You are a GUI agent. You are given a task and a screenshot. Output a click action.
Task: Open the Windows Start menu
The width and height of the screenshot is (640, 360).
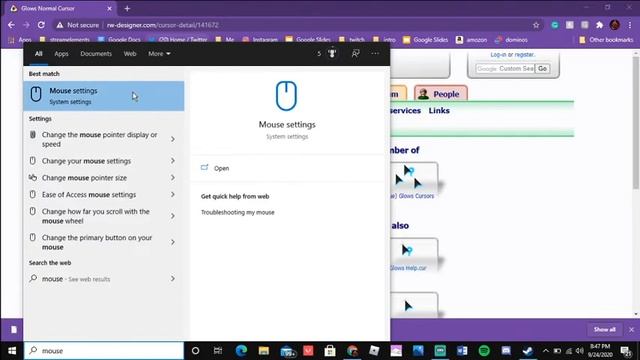tap(12, 351)
